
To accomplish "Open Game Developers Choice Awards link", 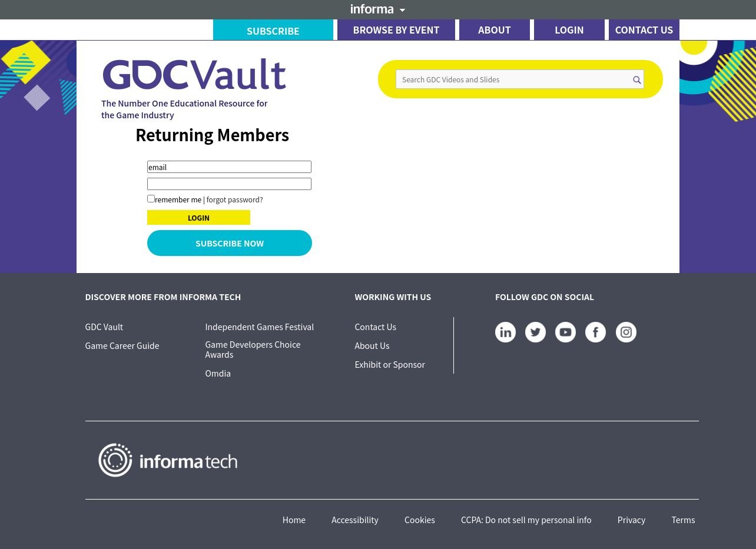I will [x=253, y=350].
